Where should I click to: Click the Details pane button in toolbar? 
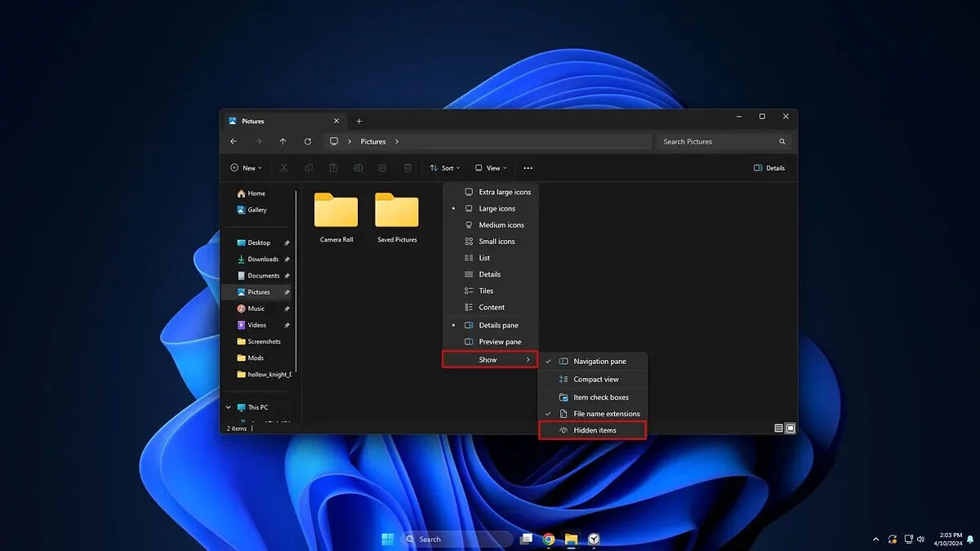click(768, 168)
